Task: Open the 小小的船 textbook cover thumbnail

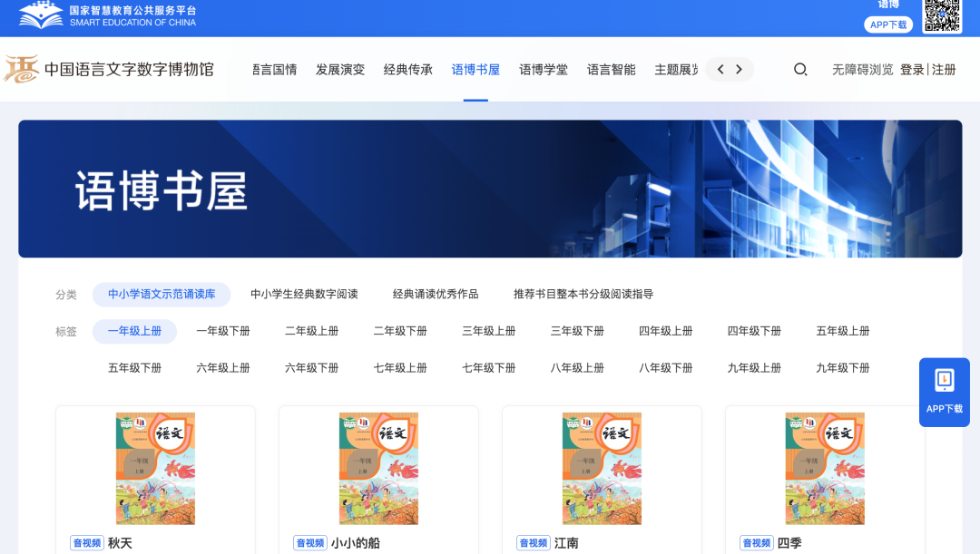Action: (x=378, y=467)
